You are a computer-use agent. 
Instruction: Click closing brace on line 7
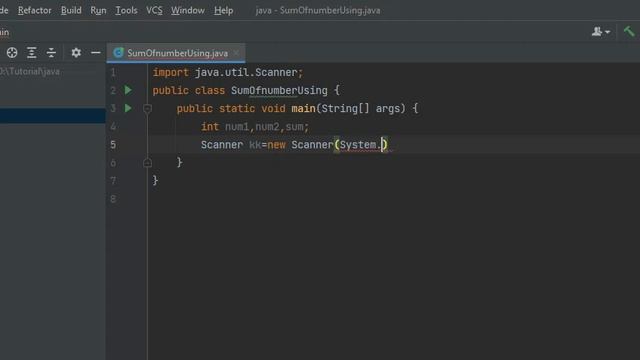point(155,180)
